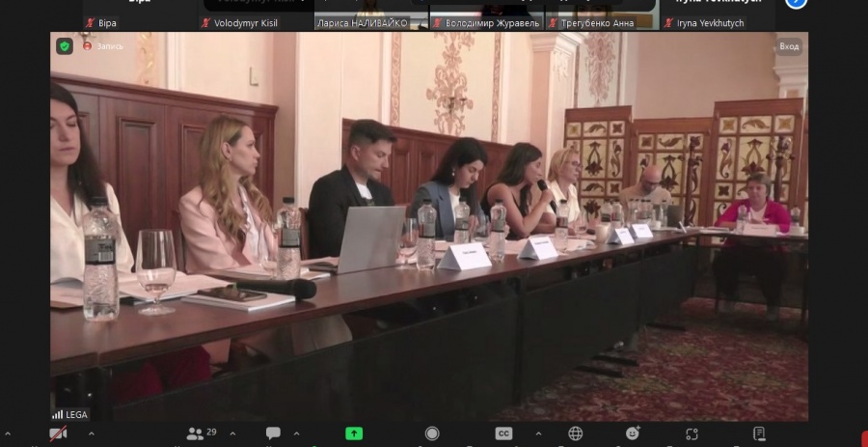Open the Participants panel showing 29
Viewport: 868px width, 447px height.
coord(202,433)
